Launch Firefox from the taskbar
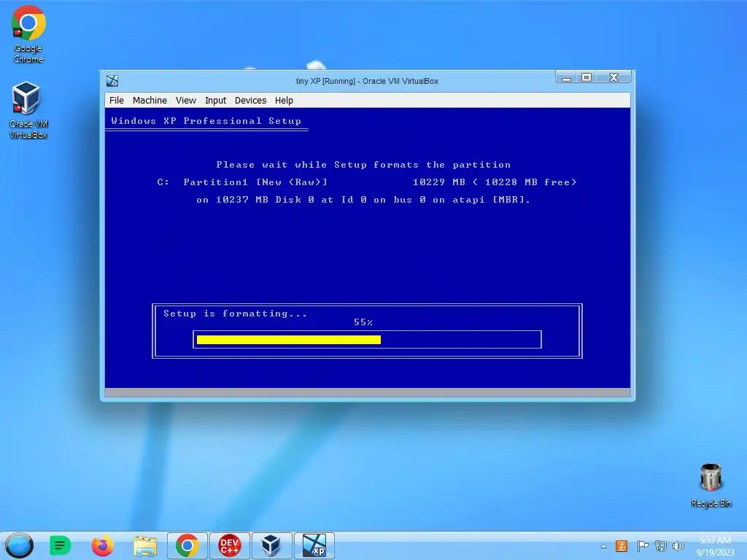747x560 pixels. click(102, 545)
